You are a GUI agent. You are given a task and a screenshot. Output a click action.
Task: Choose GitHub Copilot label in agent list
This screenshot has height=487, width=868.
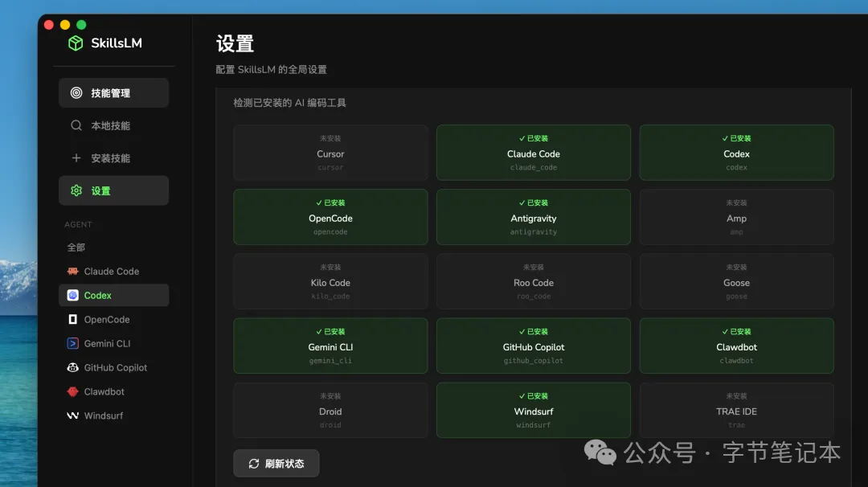[115, 367]
